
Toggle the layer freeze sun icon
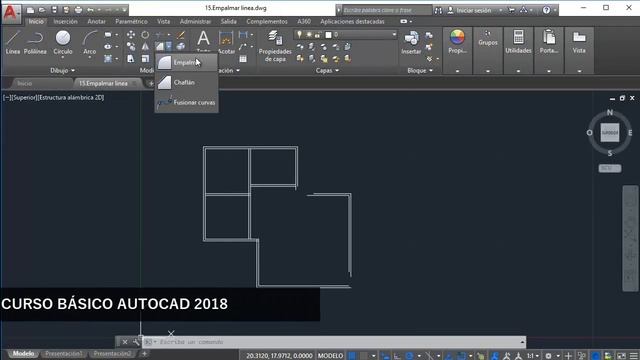(x=309, y=35)
